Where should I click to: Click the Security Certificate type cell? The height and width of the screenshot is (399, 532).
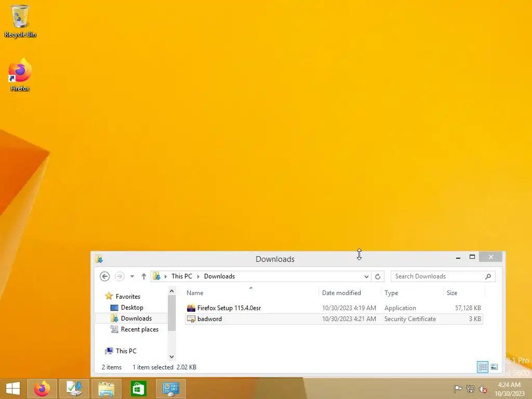410,319
